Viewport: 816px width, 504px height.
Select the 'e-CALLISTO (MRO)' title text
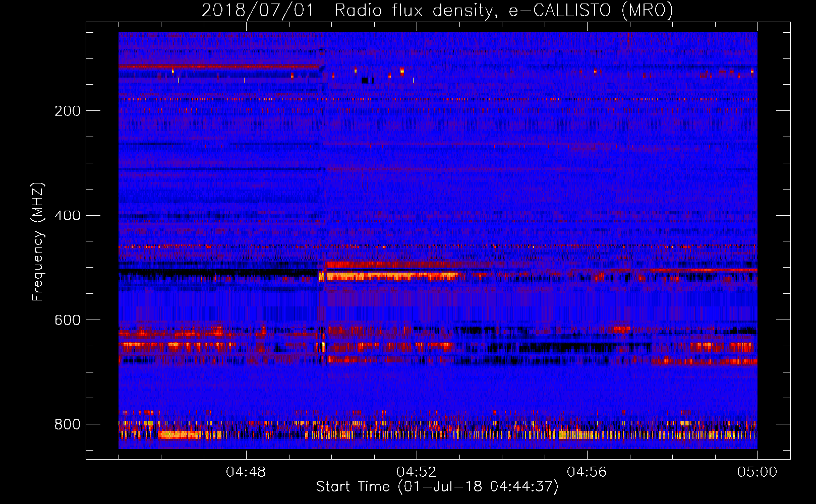591,11
